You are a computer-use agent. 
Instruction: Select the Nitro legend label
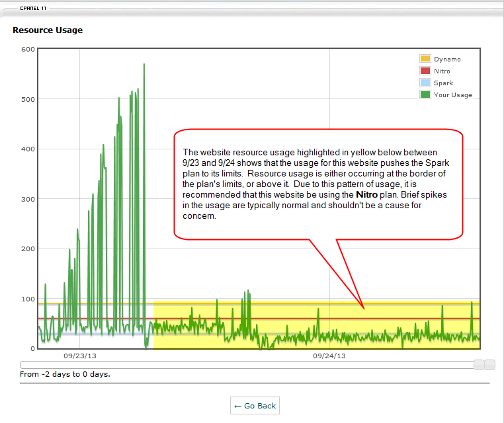point(442,71)
